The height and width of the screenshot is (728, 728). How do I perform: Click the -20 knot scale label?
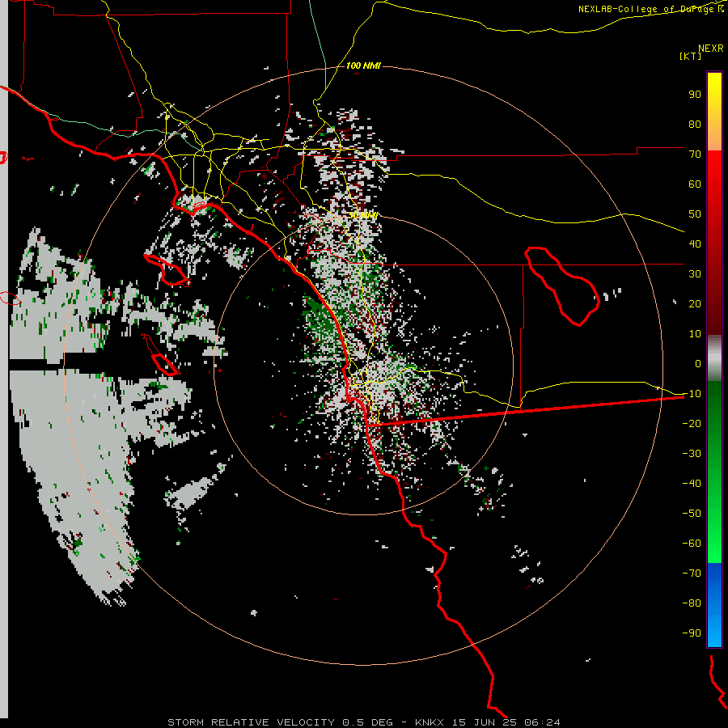[692, 424]
